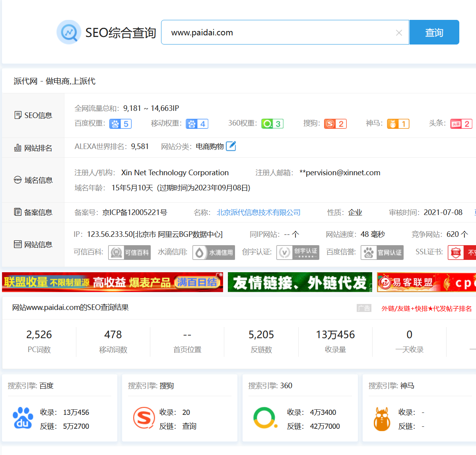Click the SEO综合查询 logo icon
Image resolution: width=476 pixels, height=455 pixels.
coord(69,32)
